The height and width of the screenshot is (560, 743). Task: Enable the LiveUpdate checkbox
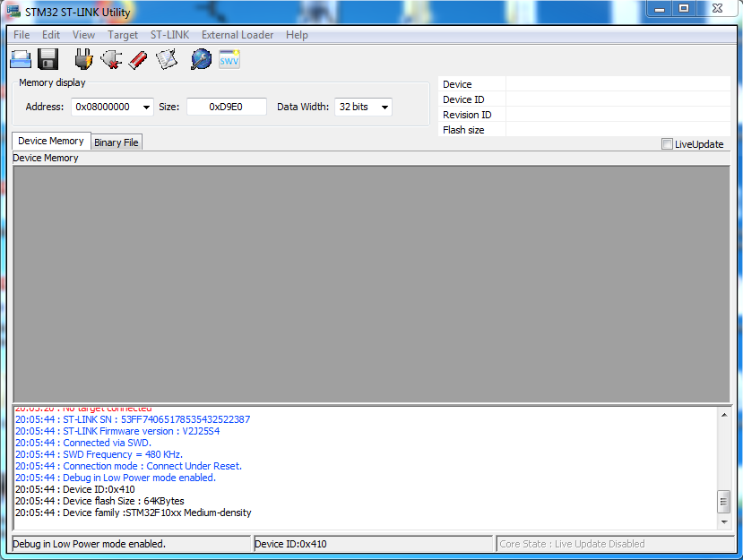click(667, 144)
